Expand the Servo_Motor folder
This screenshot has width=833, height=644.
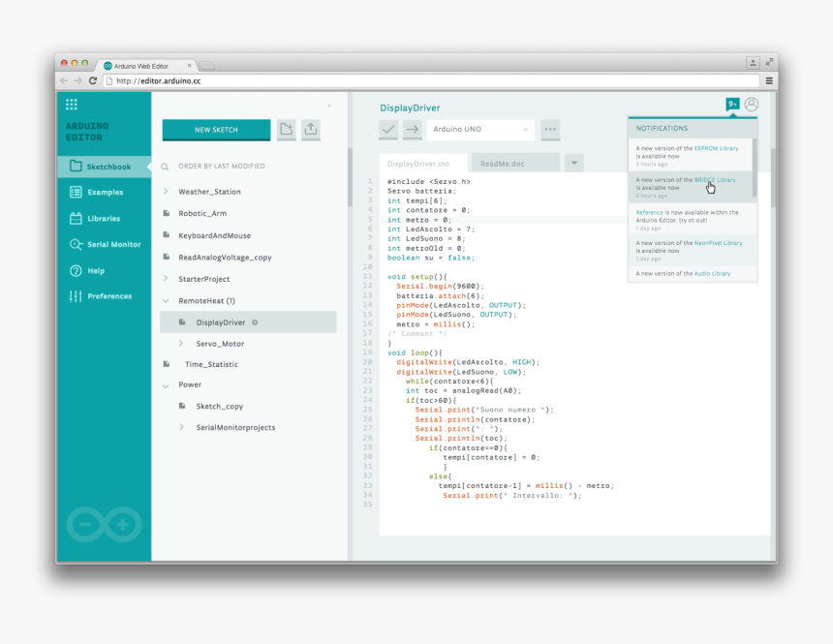tap(181, 344)
